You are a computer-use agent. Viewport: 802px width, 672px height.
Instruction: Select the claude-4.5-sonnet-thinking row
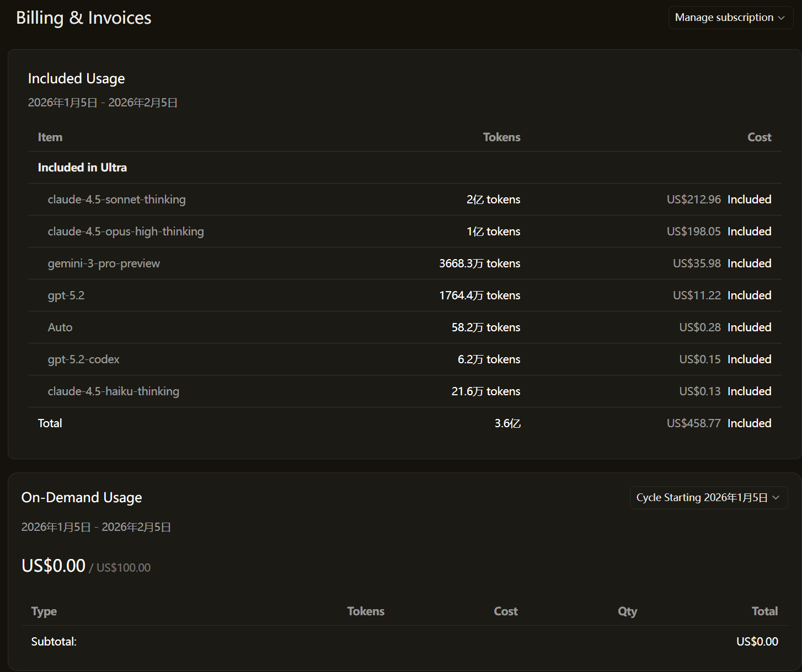pos(116,200)
